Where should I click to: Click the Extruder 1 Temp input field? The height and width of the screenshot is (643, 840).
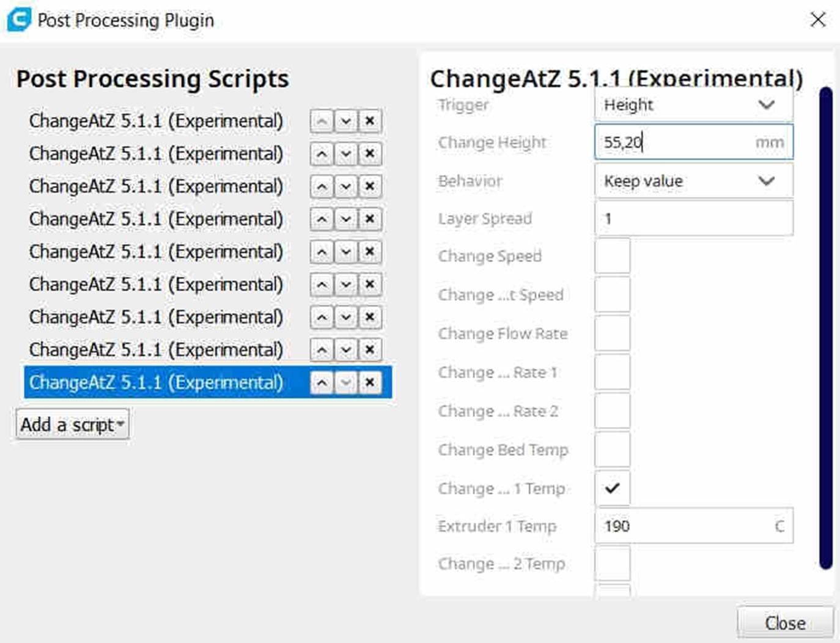click(685, 526)
